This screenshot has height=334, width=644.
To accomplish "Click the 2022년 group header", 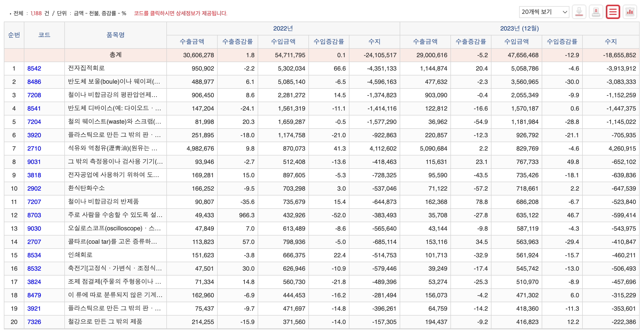I will pyautogui.click(x=283, y=28).
